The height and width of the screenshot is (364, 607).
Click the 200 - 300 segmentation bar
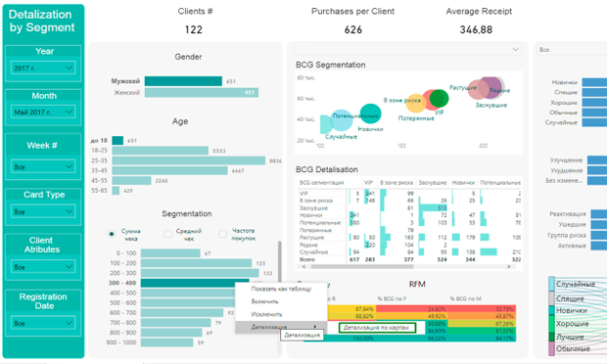click(200, 273)
